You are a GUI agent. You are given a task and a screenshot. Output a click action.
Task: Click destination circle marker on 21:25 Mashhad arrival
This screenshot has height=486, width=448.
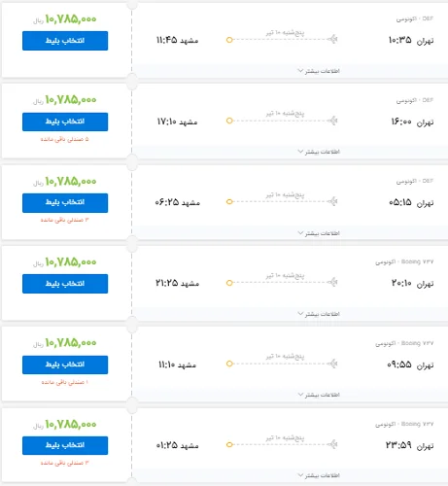click(x=229, y=283)
